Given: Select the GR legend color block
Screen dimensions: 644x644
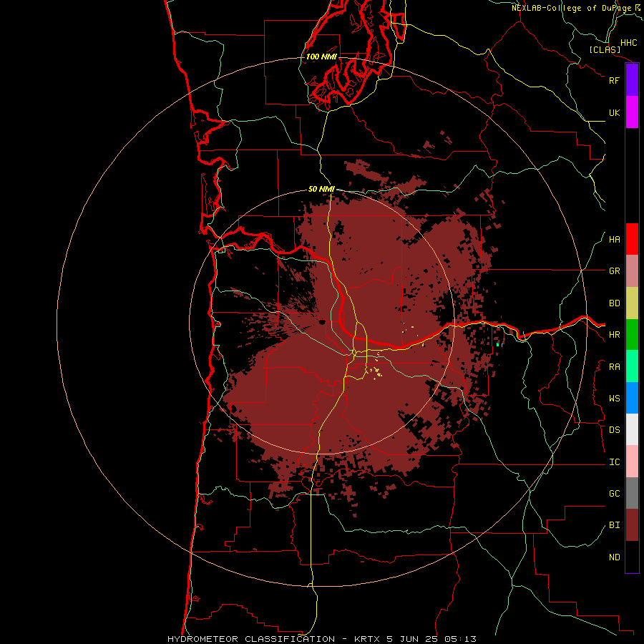Looking at the screenshot, I should (x=632, y=271).
